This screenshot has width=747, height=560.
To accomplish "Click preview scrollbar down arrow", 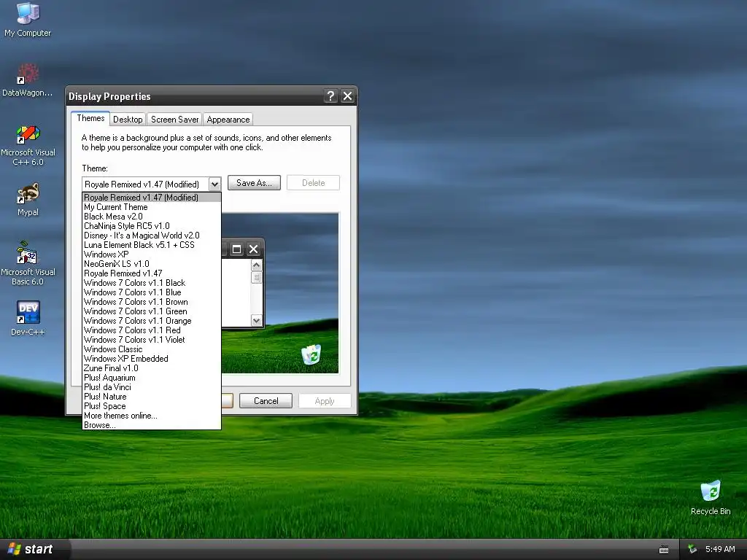I will point(256,321).
